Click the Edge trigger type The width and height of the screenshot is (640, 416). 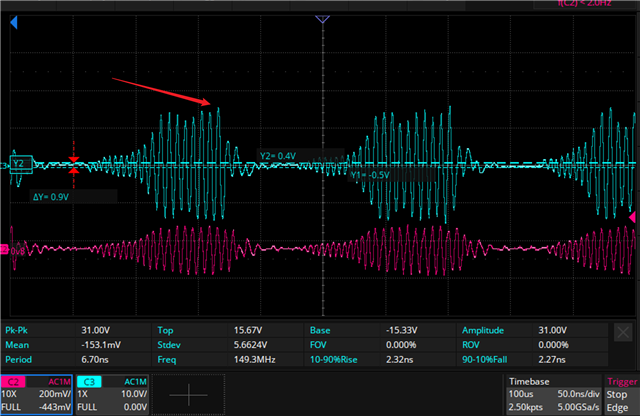click(617, 408)
